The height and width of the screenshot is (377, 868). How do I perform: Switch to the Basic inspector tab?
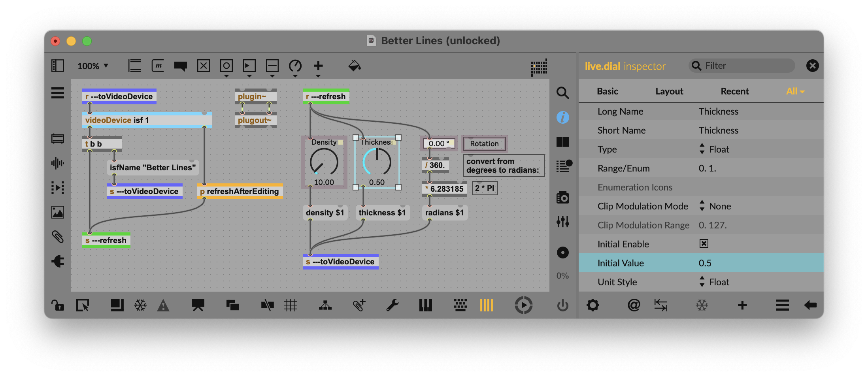[607, 91]
